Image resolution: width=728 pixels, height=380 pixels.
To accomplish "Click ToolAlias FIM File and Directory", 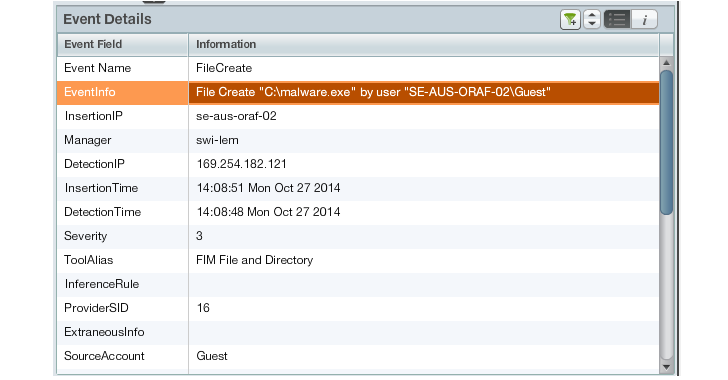I will point(254,260).
